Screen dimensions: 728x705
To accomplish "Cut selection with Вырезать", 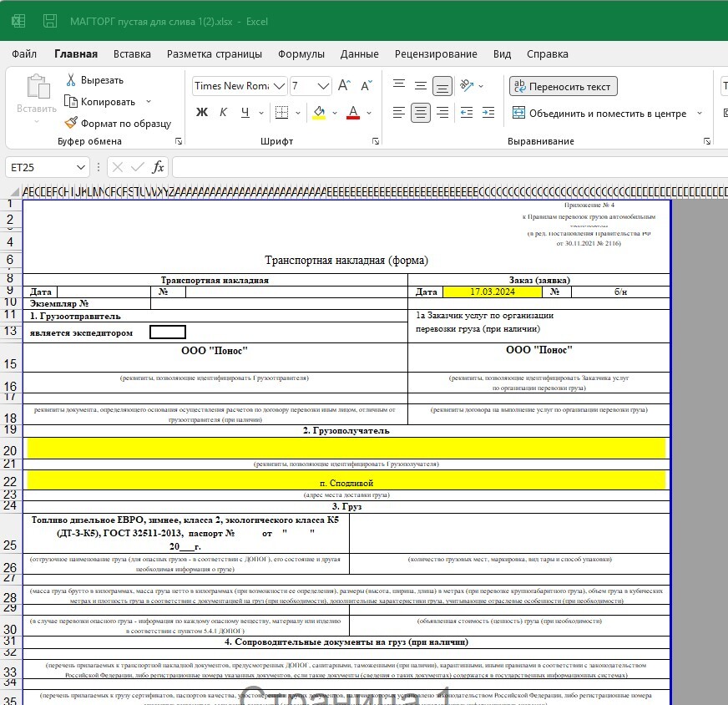I will 94,80.
